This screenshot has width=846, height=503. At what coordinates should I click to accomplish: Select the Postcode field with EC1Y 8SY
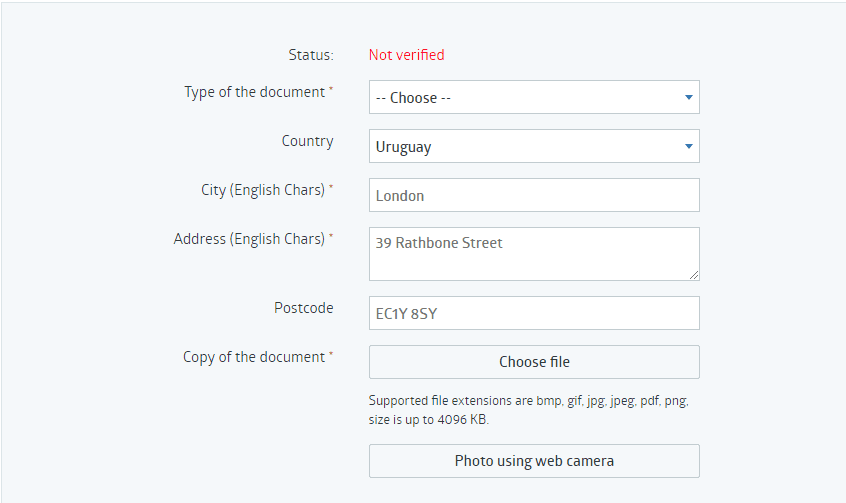pyautogui.click(x=534, y=313)
